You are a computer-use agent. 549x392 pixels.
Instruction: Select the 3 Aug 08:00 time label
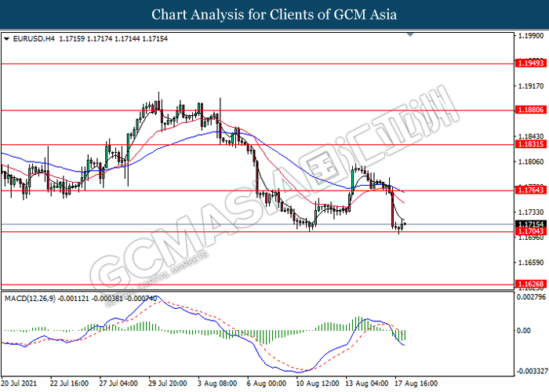[217, 383]
